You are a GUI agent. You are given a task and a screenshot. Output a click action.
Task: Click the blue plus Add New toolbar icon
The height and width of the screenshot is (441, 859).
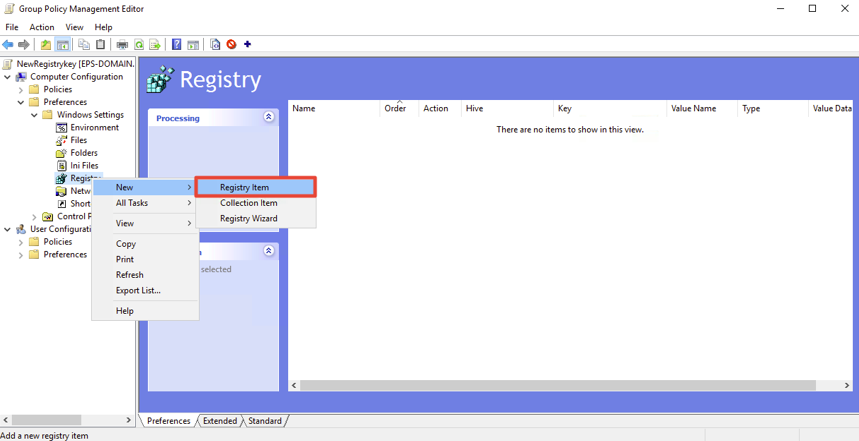coord(247,44)
